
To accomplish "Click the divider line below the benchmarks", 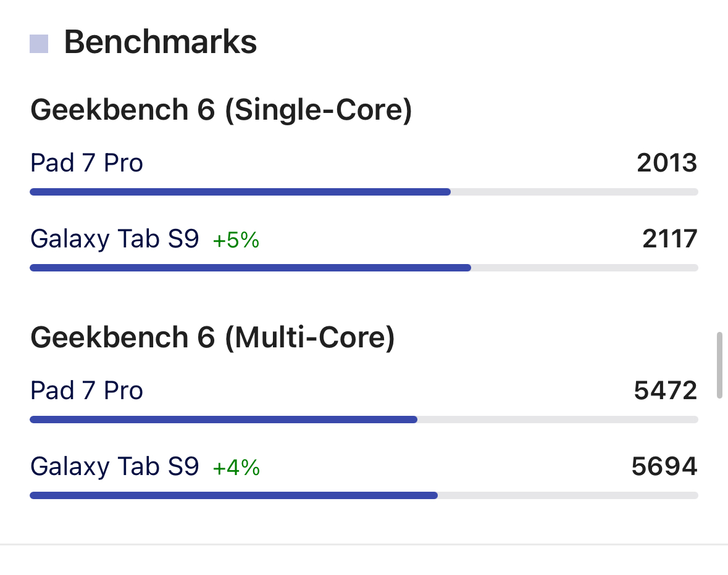I will point(364,544).
